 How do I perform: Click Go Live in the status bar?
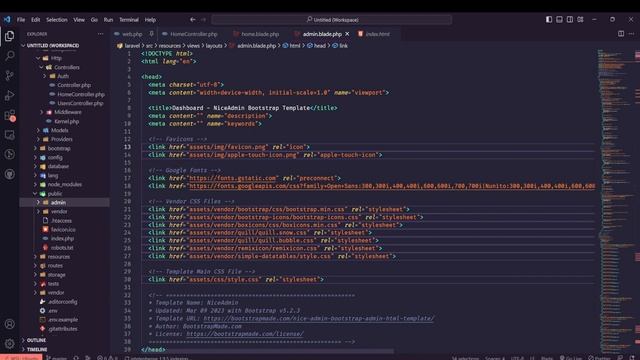click(x=571, y=358)
